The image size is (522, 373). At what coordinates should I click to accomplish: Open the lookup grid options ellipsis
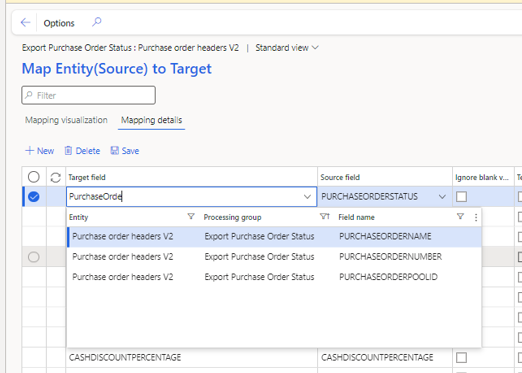(476, 217)
